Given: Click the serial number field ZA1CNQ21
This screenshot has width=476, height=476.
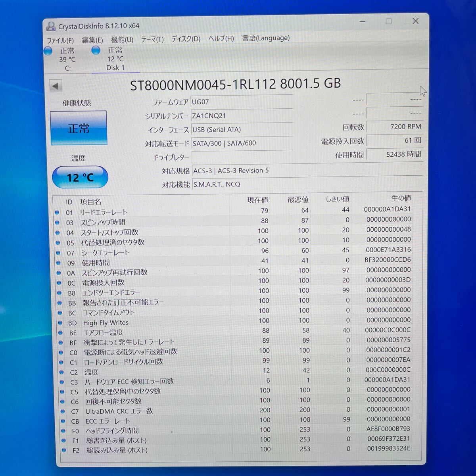Looking at the screenshot, I should click(242, 115).
